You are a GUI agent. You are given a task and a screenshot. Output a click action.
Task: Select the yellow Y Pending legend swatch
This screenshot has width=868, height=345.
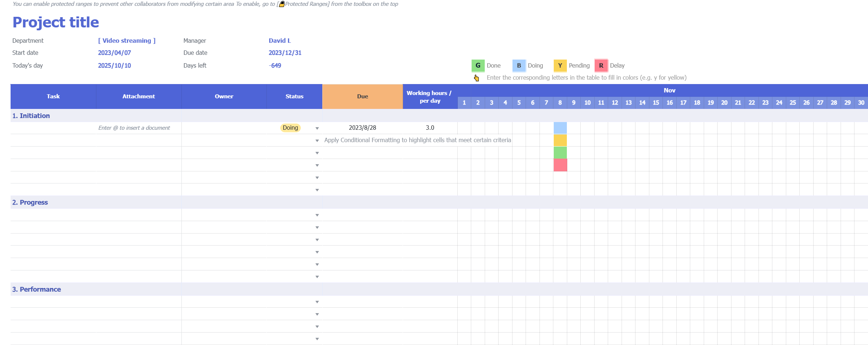(x=560, y=65)
